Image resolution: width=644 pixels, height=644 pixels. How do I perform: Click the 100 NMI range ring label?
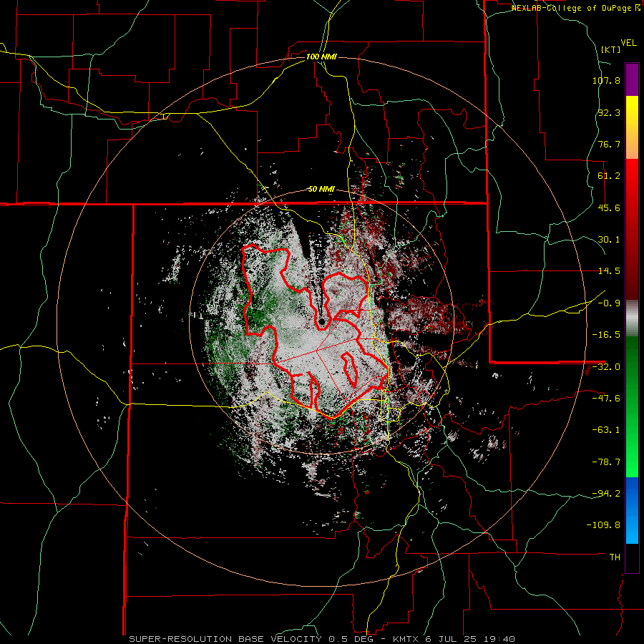click(321, 57)
